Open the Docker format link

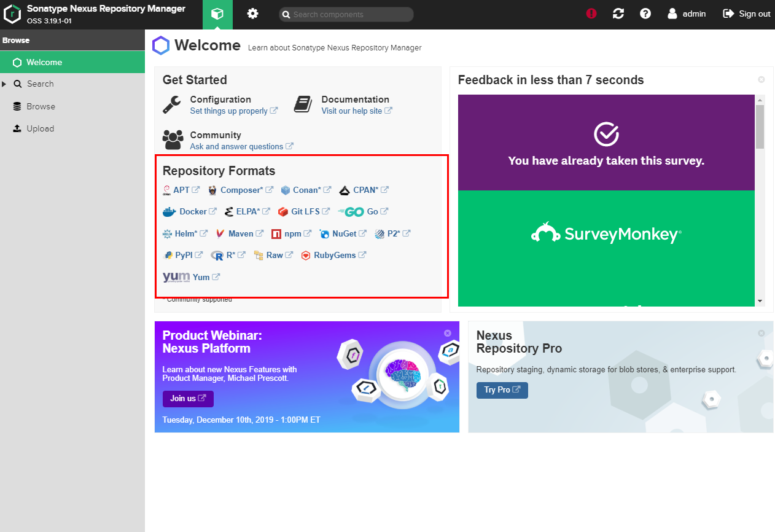(x=198, y=211)
